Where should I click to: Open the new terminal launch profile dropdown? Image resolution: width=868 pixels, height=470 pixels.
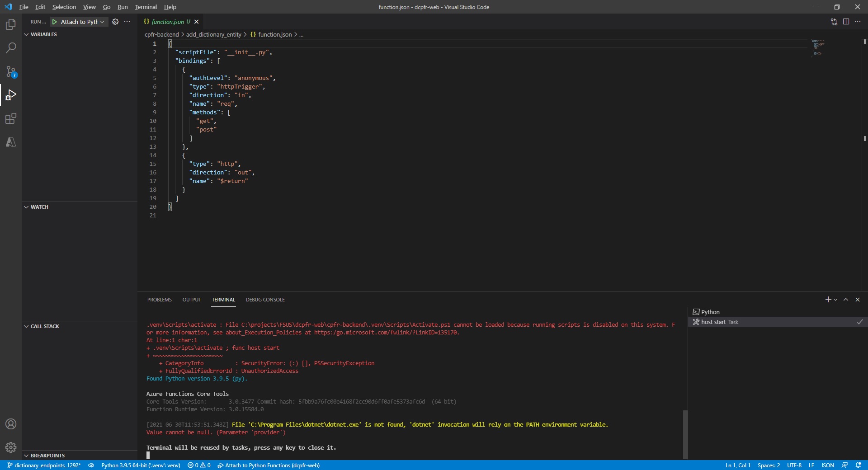coord(835,300)
